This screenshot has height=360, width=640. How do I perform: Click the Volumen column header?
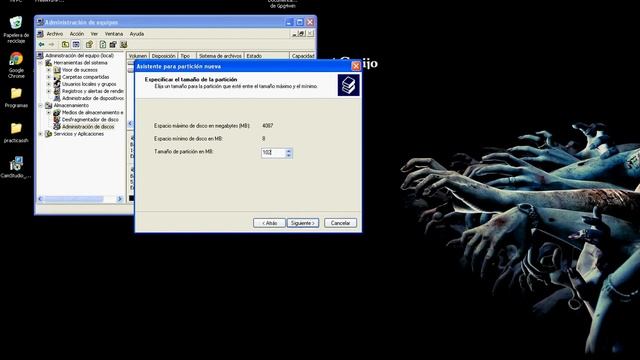(x=138, y=56)
